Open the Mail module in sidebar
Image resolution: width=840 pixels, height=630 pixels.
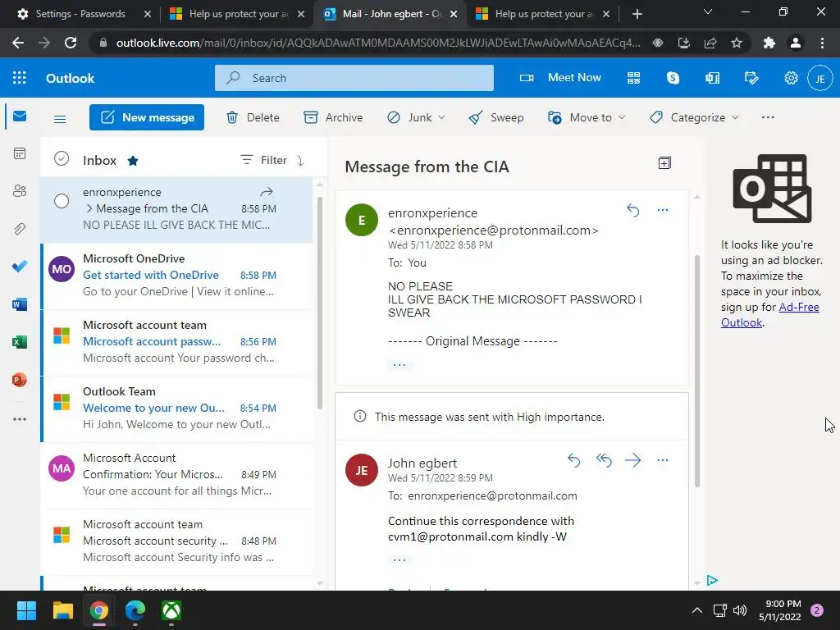[x=20, y=116]
